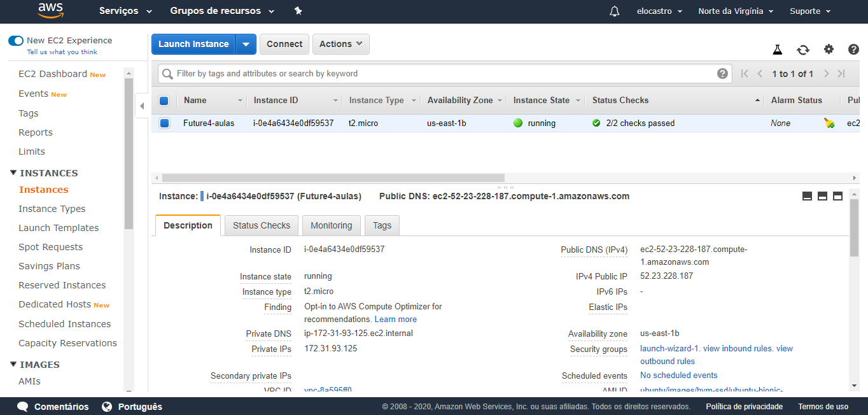The height and width of the screenshot is (415, 868).
Task: Focus the filter by tags search field
Action: tap(445, 74)
